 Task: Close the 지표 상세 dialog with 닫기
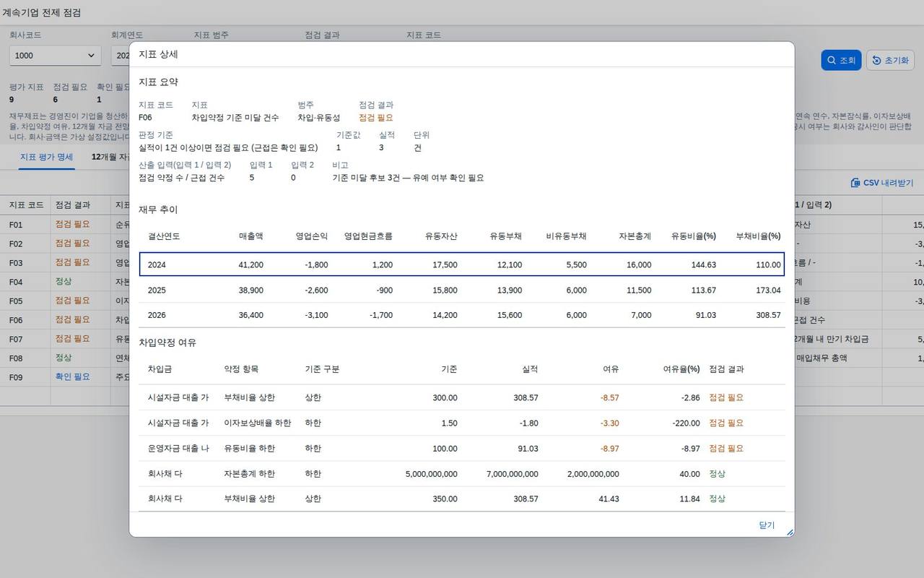pyautogui.click(x=767, y=525)
